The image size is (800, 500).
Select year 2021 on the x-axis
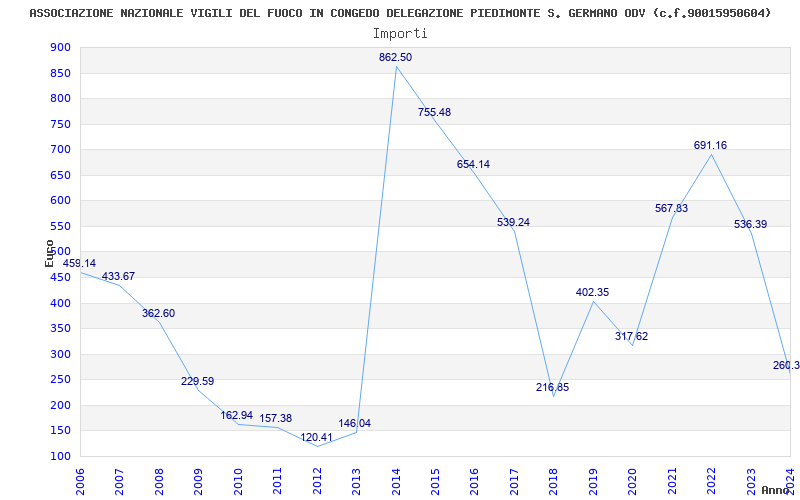(x=672, y=481)
